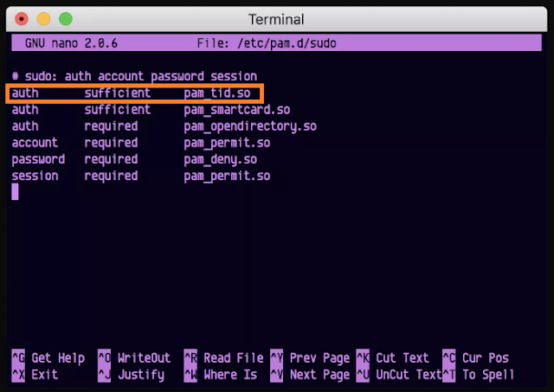The image size is (554, 392).
Task: Click the ^U UnCut Text shortcut
Action: point(399,375)
